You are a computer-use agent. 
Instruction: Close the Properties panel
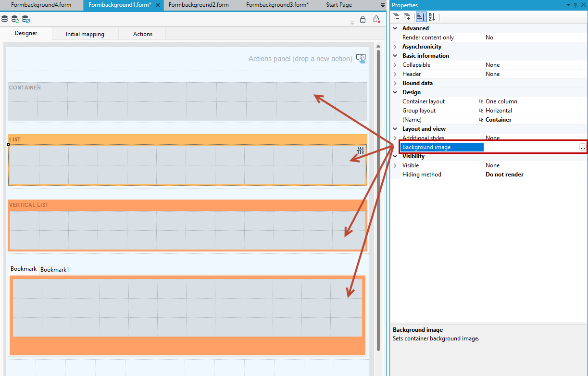click(583, 5)
